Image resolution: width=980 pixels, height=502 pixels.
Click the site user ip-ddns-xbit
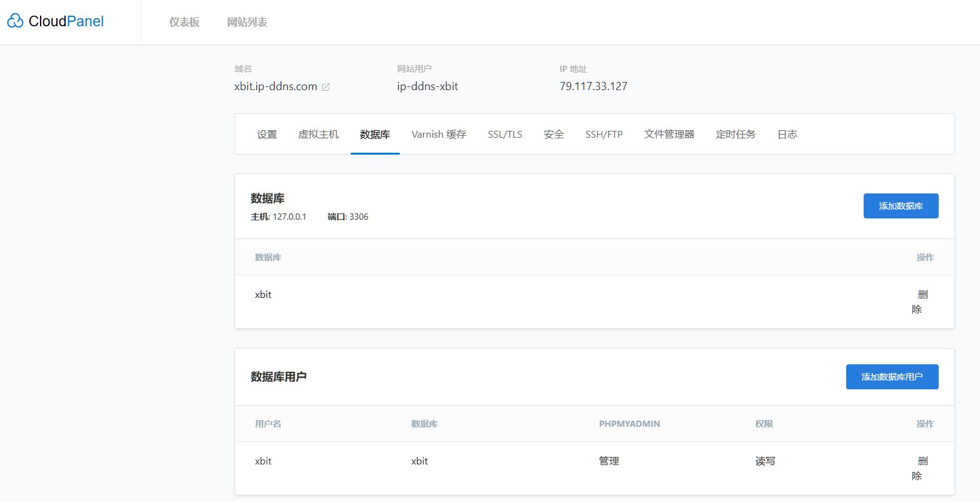click(428, 86)
